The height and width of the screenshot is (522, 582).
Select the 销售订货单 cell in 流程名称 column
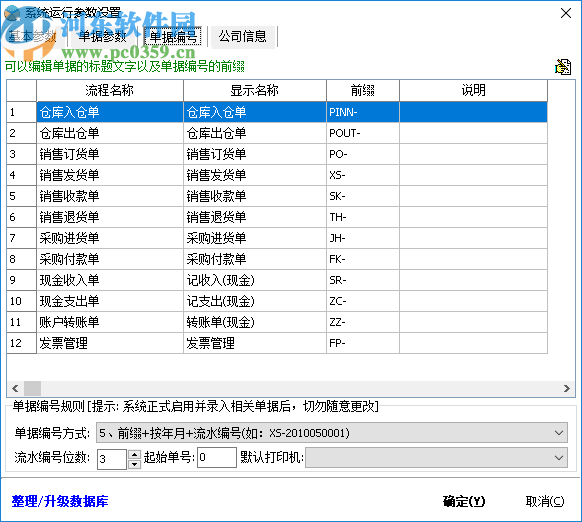click(x=110, y=154)
